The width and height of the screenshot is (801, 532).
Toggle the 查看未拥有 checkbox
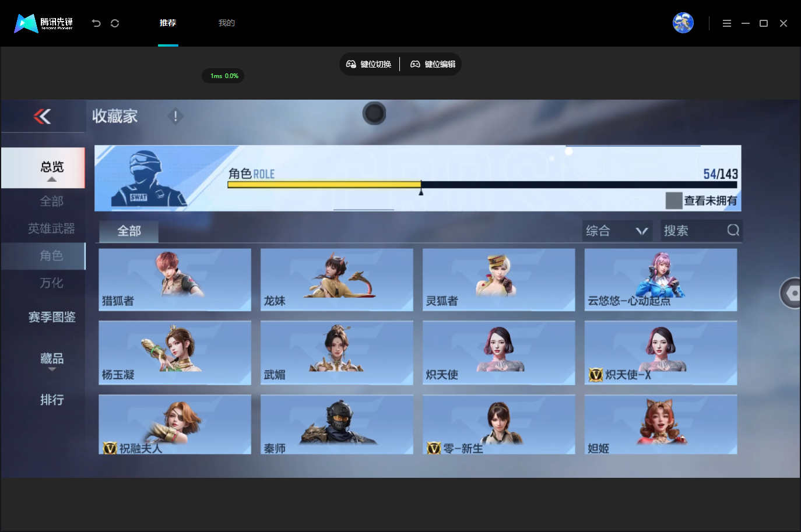tap(674, 200)
